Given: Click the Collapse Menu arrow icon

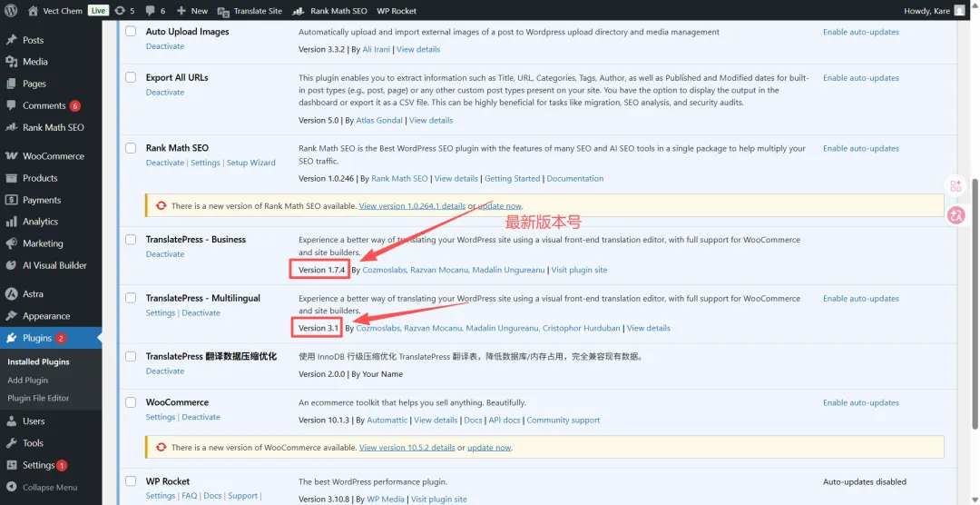Looking at the screenshot, I should click(x=11, y=488).
